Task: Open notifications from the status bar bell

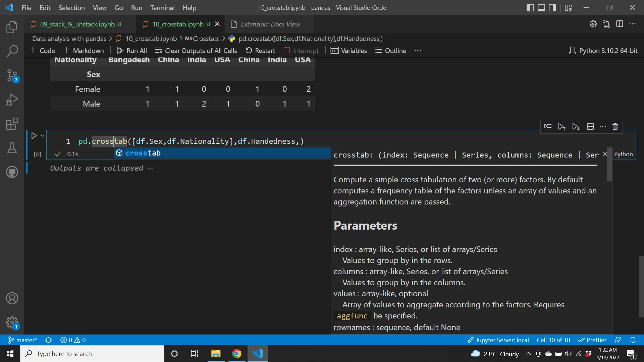Action: tap(634, 340)
